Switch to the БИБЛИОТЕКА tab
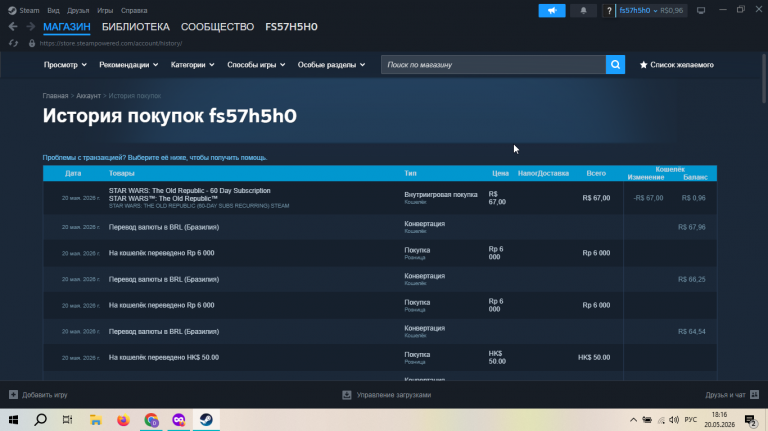 tap(136, 27)
